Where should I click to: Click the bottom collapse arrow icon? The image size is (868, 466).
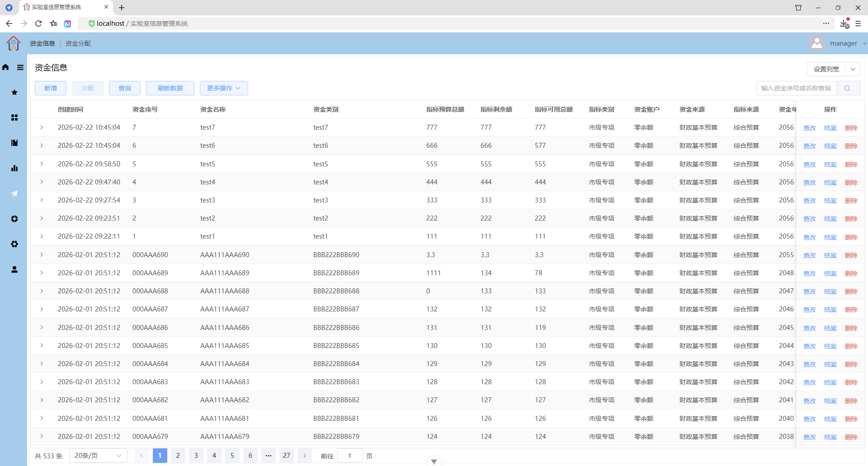[434, 461]
